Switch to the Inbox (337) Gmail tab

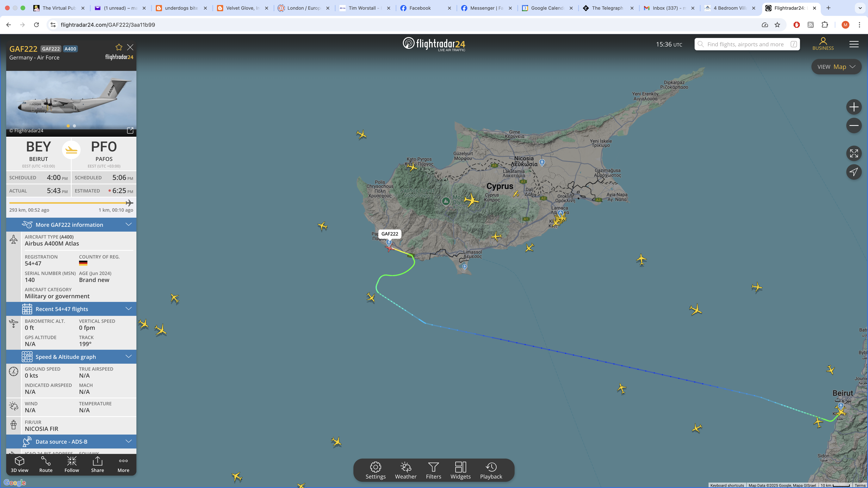pyautogui.click(x=669, y=8)
